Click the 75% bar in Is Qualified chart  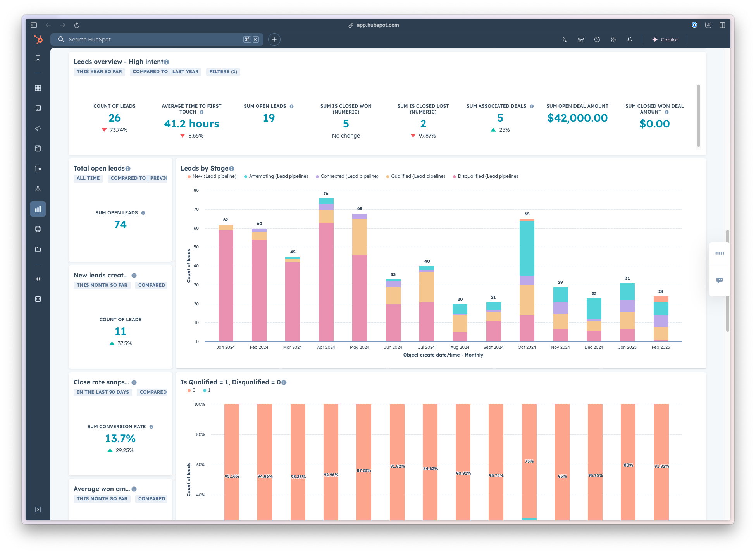(529, 462)
